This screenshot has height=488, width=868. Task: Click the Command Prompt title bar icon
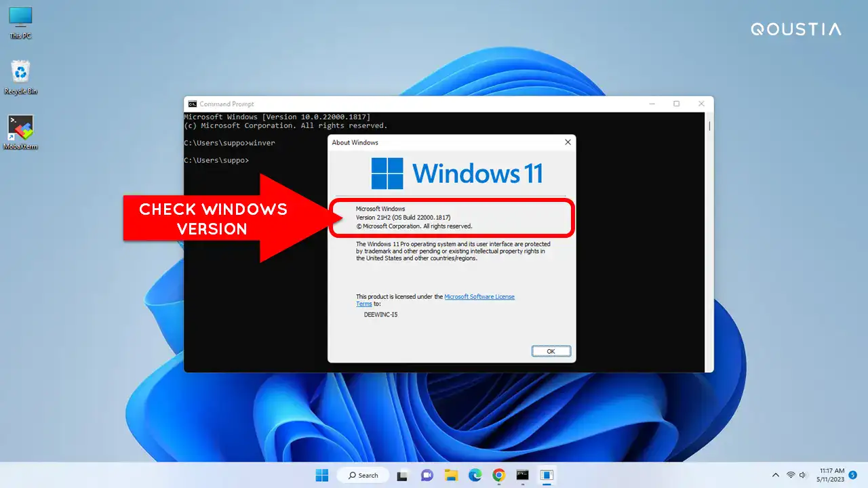pyautogui.click(x=193, y=104)
